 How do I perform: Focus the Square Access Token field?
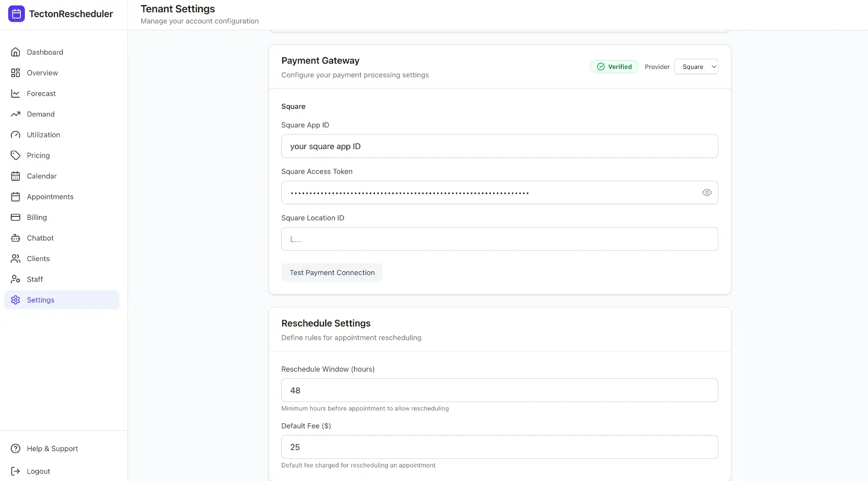point(499,192)
